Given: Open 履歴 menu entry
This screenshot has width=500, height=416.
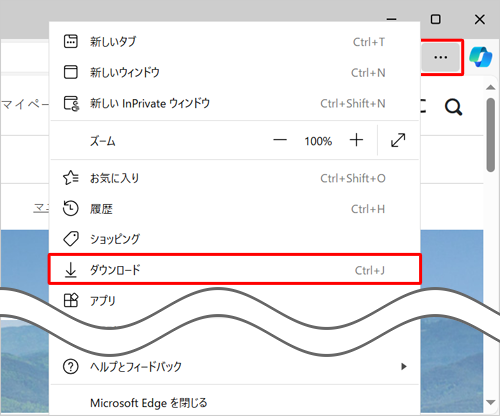Looking at the screenshot, I should coord(234,209).
